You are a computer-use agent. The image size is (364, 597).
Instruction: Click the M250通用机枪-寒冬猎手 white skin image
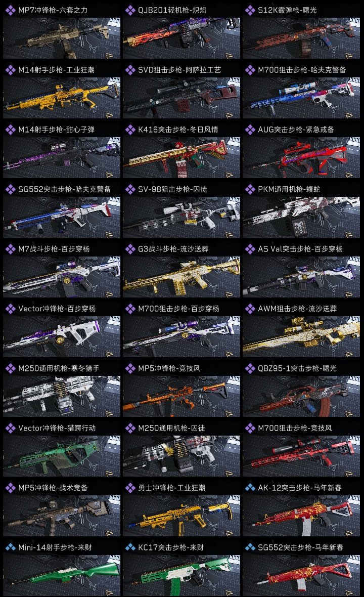click(x=62, y=396)
